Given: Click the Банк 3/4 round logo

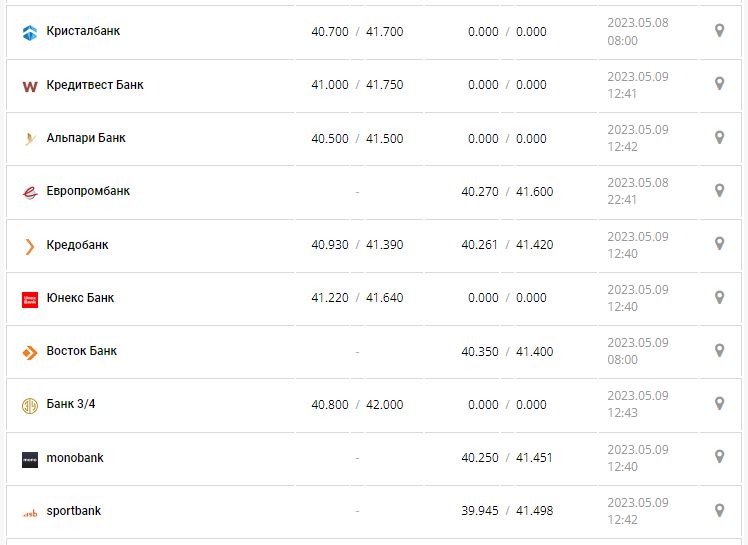Looking at the screenshot, I should point(29,405).
